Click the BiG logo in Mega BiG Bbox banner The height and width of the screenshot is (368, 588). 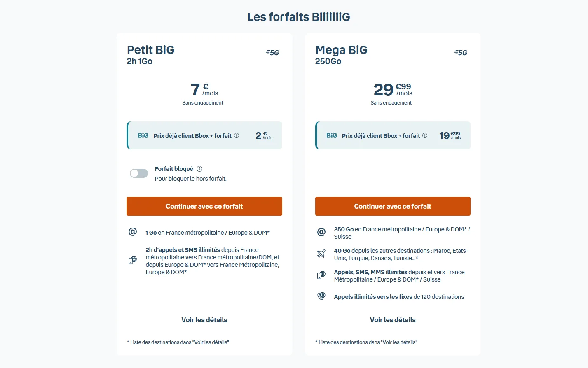pos(332,135)
